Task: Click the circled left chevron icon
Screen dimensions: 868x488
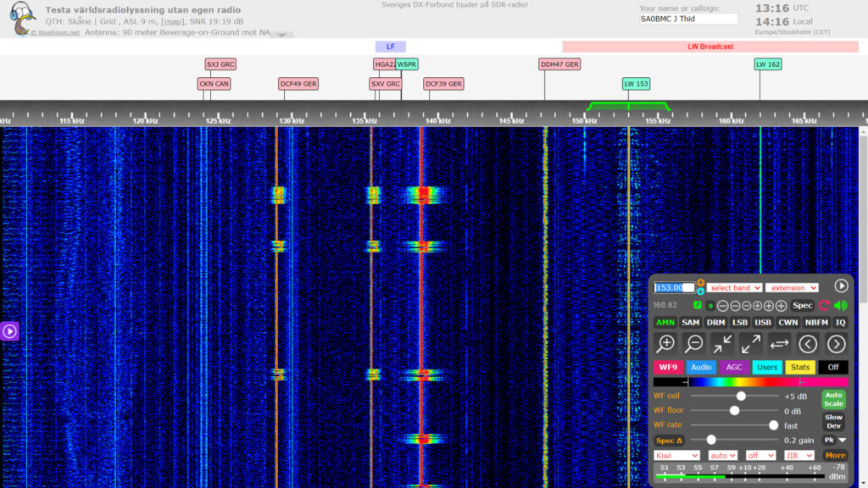Action: pos(808,344)
